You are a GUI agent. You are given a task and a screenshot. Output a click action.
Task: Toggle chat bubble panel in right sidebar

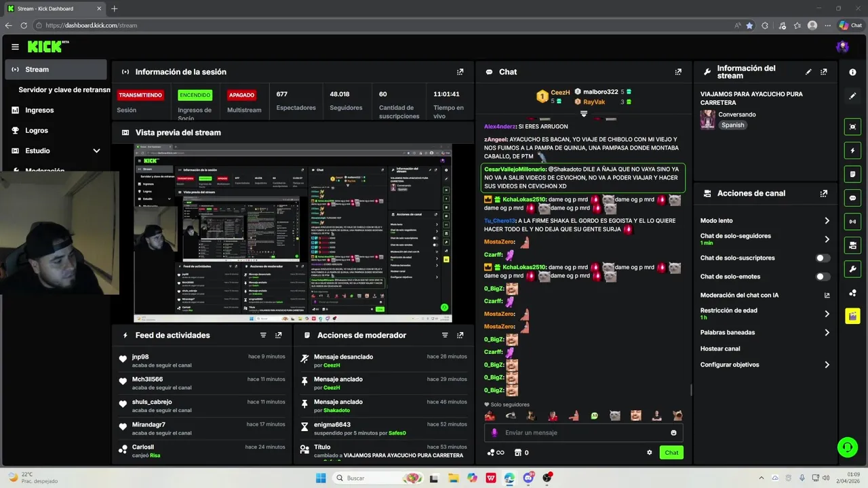(852, 198)
